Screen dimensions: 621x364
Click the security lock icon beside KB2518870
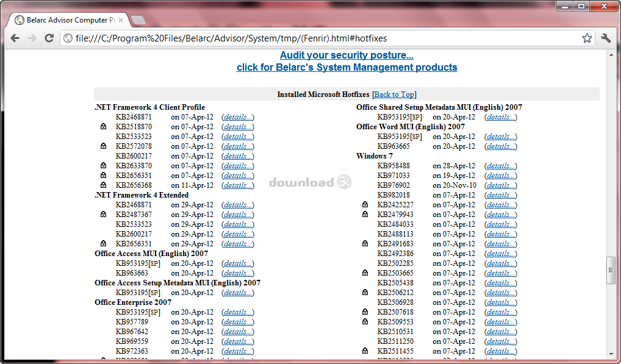pyautogui.click(x=103, y=127)
